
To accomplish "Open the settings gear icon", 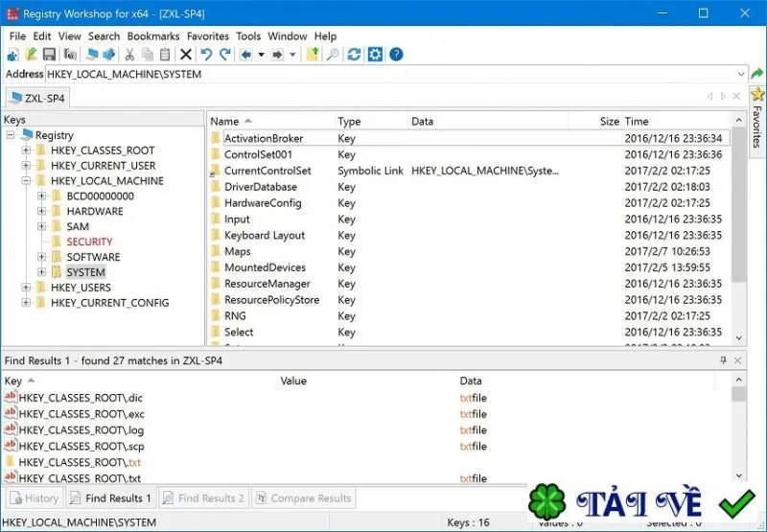I will click(375, 55).
